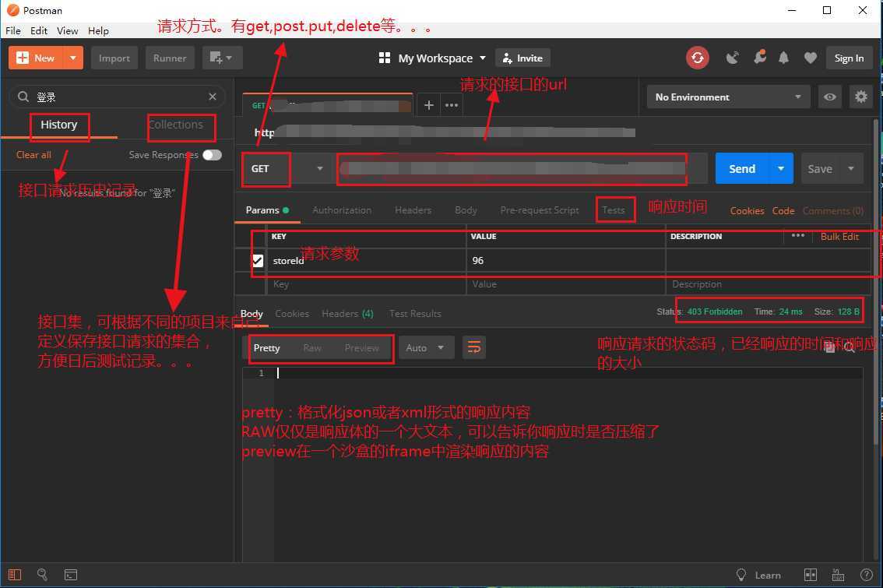Click the My Workspace grid icon
883x588 pixels.
(x=385, y=58)
